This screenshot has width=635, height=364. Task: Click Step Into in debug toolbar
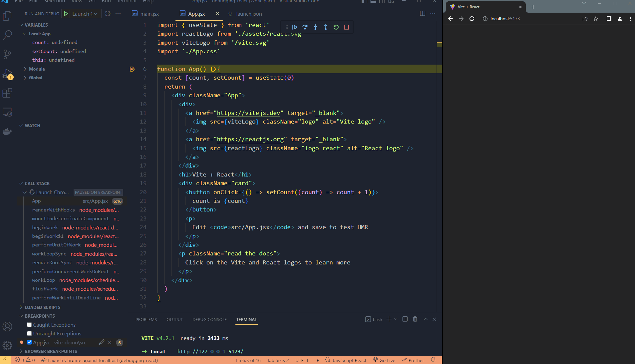(315, 27)
